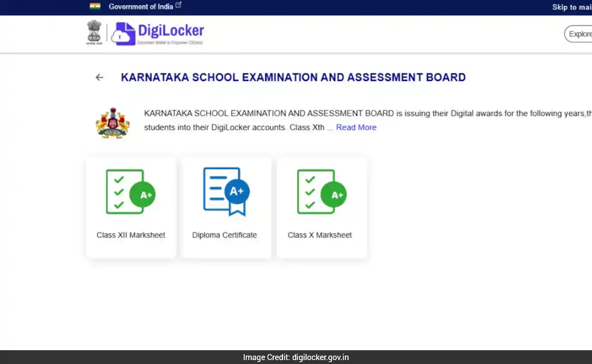Select the blue Diploma Certificate icon
592x364 pixels.
click(x=226, y=191)
